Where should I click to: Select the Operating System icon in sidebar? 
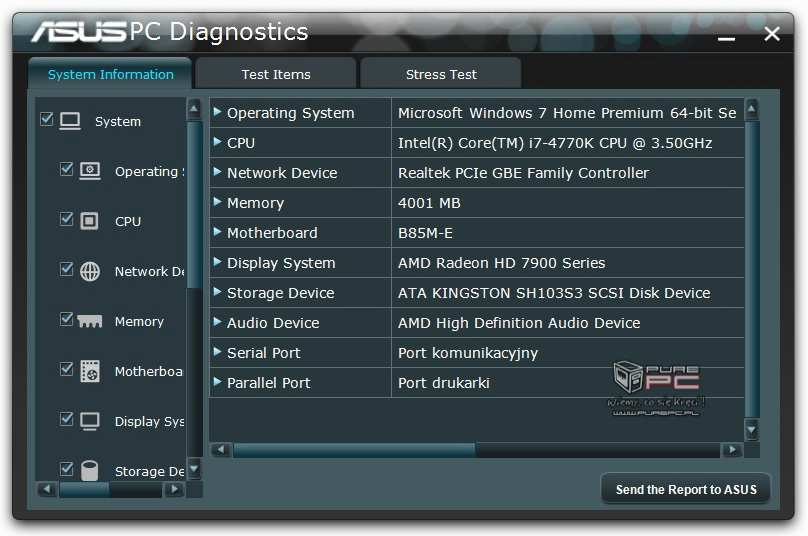(90, 171)
